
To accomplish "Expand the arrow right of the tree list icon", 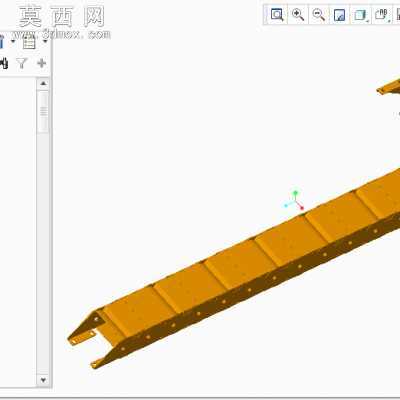I will 45,42.
